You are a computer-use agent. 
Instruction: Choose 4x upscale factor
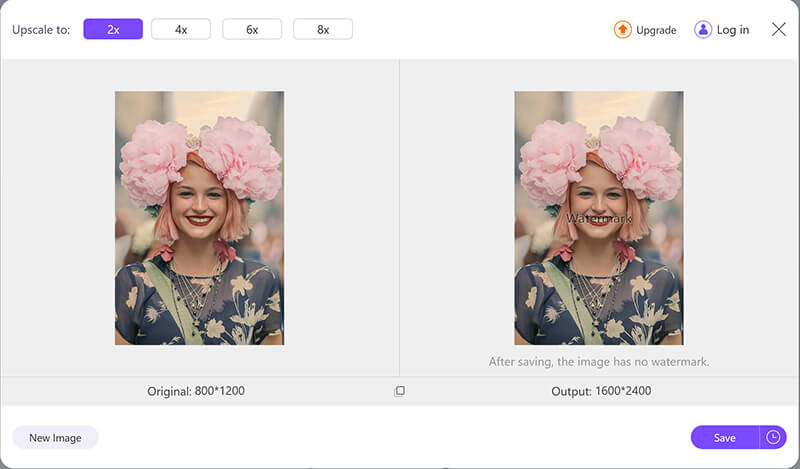[x=181, y=30]
